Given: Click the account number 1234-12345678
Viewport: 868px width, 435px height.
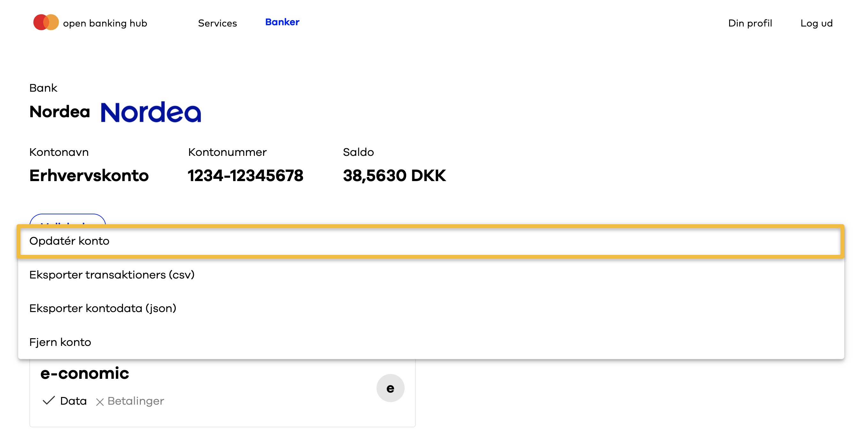Looking at the screenshot, I should pos(245,176).
